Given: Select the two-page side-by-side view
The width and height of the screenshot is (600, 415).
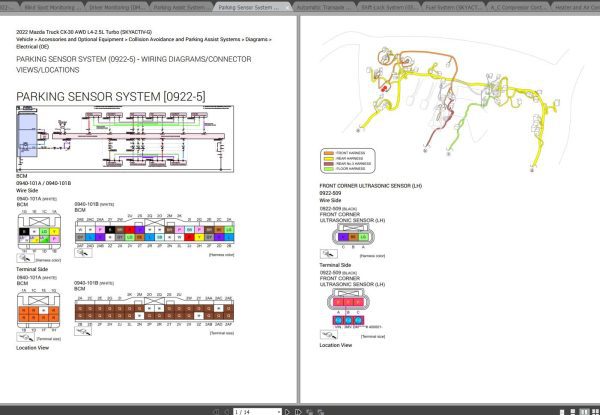Looking at the screenshot, I should click(584, 412).
